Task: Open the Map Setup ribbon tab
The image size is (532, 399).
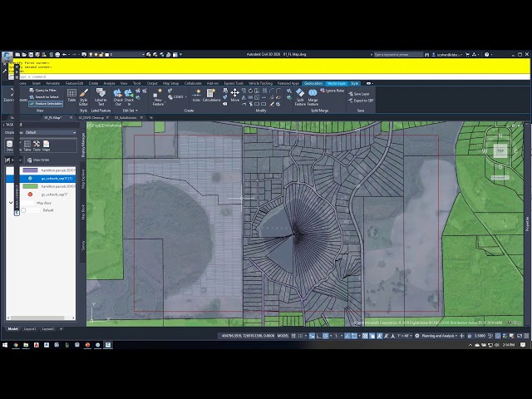Action: point(170,83)
